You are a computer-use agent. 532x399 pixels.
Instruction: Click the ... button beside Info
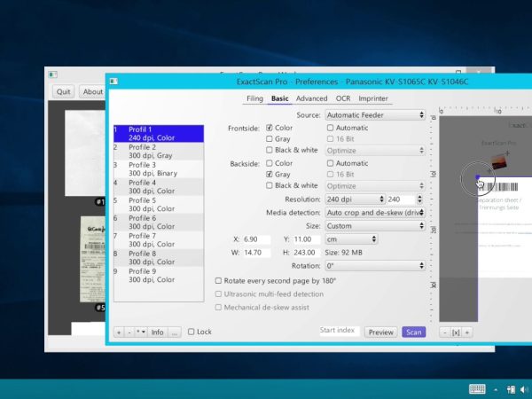pyautogui.click(x=175, y=332)
